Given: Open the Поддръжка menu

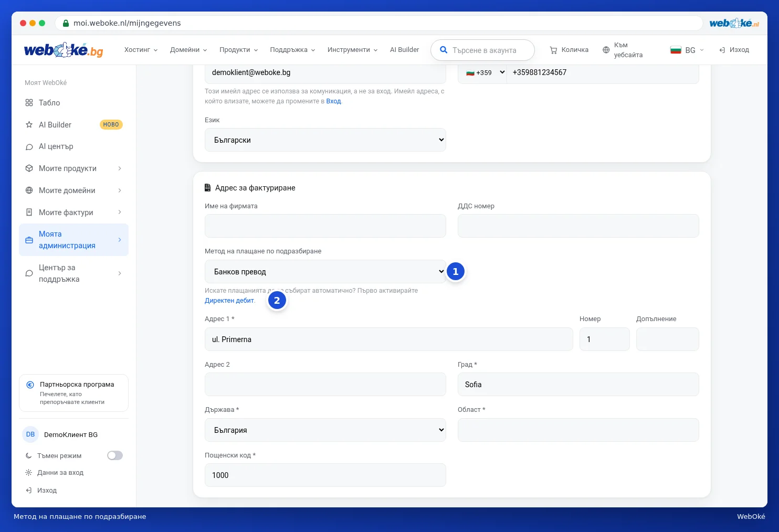Looking at the screenshot, I should click(x=292, y=50).
